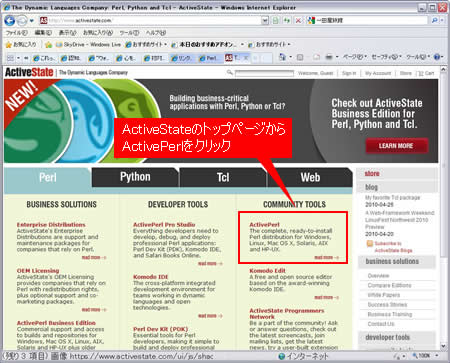Click the Sign in link
The height and width of the screenshot is (363, 450).
tap(349, 73)
